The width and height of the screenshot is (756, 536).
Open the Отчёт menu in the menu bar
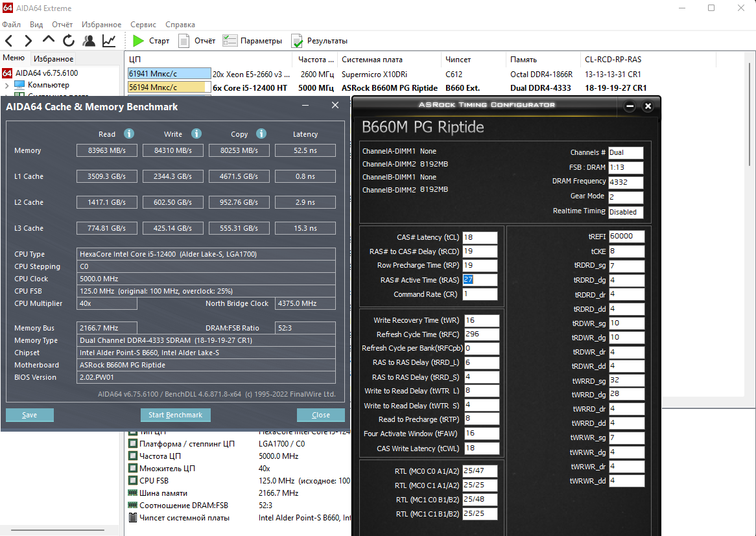tap(62, 25)
